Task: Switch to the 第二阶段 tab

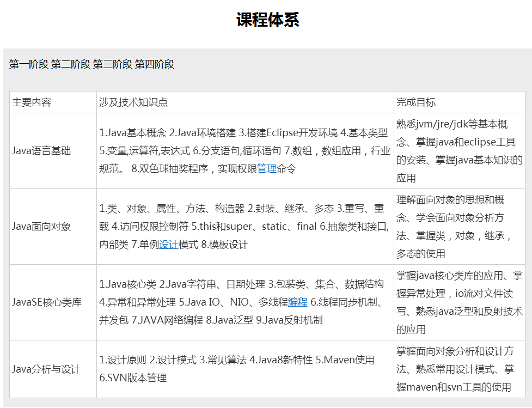Action: [x=71, y=64]
